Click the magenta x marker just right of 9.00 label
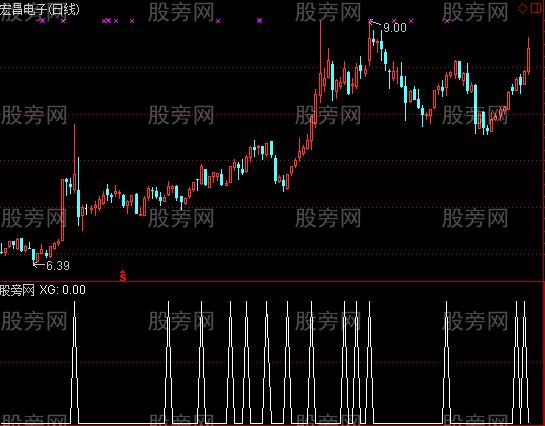545x426 pixels. coord(411,21)
